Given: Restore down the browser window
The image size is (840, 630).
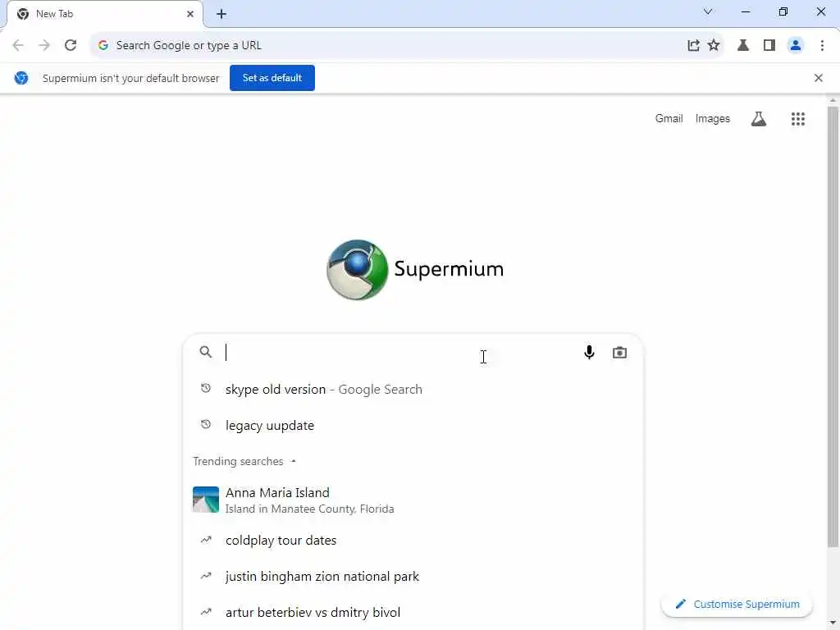Looking at the screenshot, I should (x=783, y=11).
